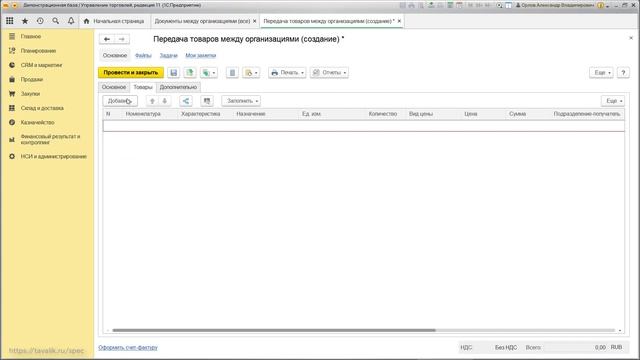Post the document with the green sheet icon

click(190, 73)
